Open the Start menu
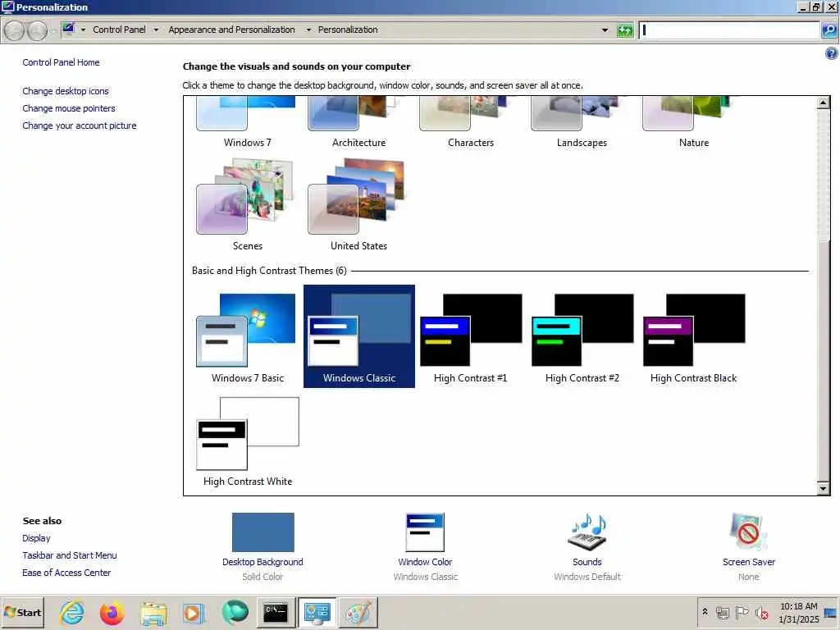The height and width of the screenshot is (630, 840). click(22, 612)
